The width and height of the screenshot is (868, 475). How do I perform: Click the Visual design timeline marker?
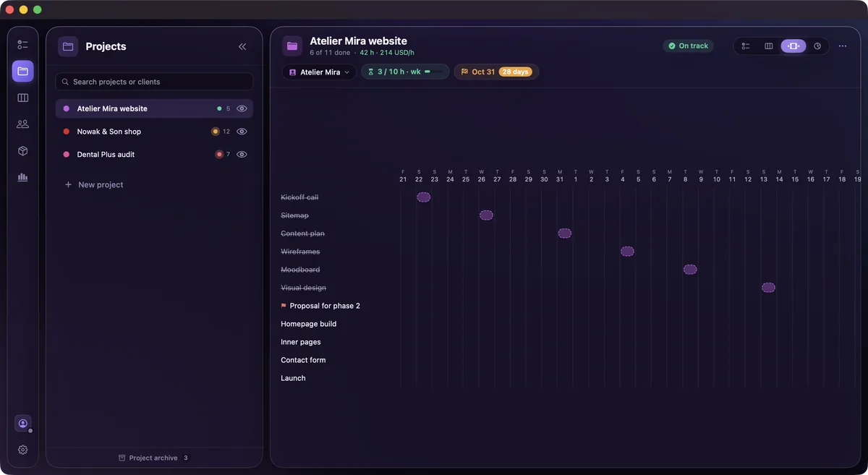point(768,288)
